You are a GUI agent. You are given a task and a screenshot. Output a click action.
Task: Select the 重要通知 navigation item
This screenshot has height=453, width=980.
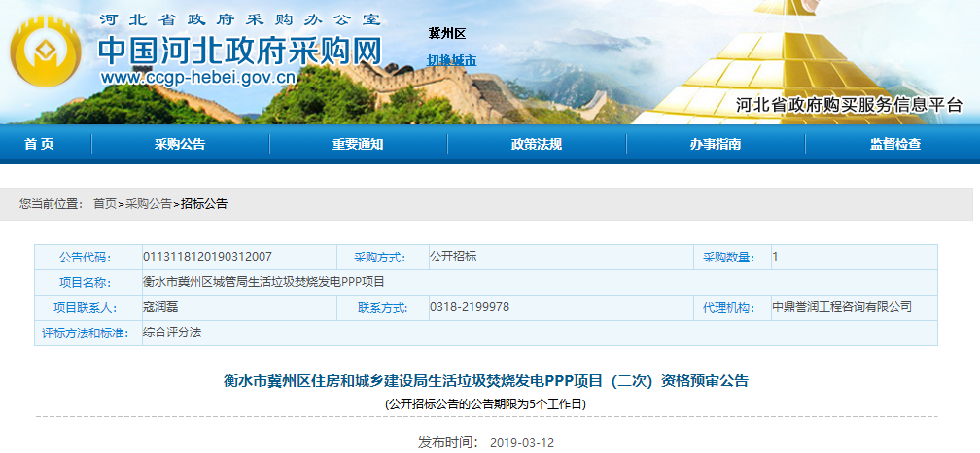358,144
